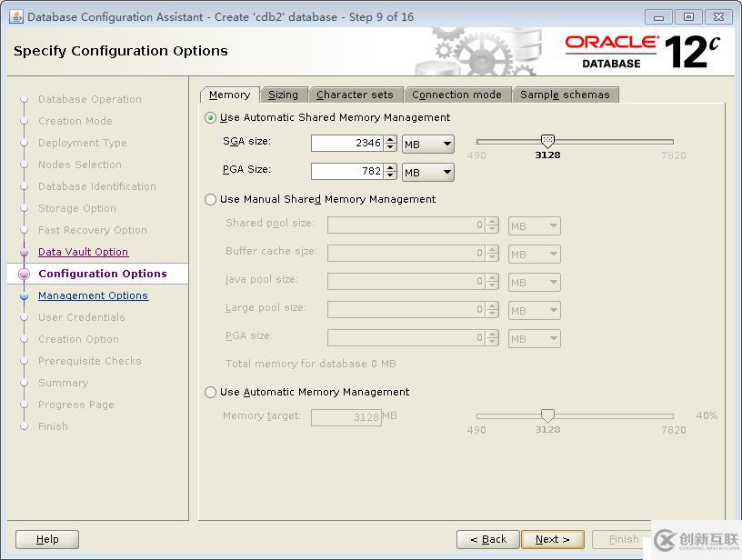
Task: Click the Storage Option step
Action: [x=77, y=208]
